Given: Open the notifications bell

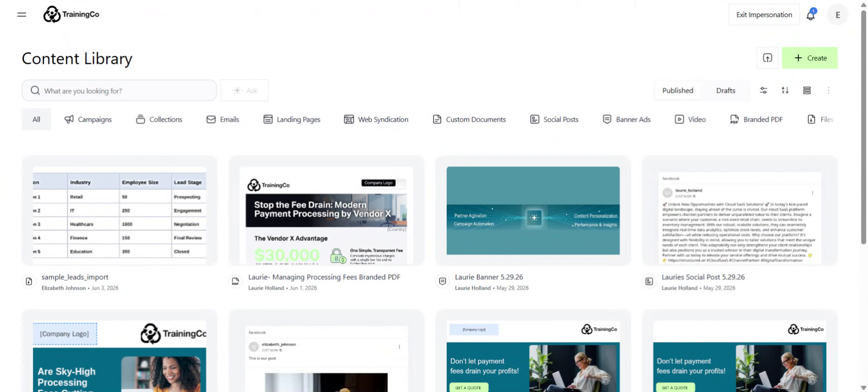Looking at the screenshot, I should tap(811, 15).
